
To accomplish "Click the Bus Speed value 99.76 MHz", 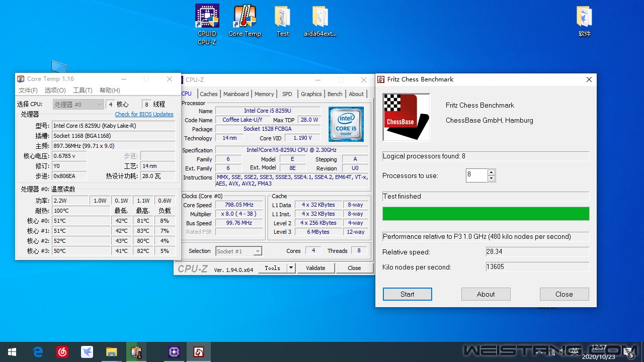I will tap(239, 223).
